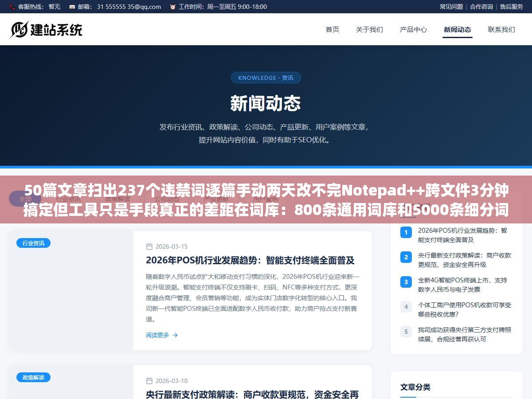Click the date 2026-03-15
The image size is (532, 399).
(x=172, y=246)
